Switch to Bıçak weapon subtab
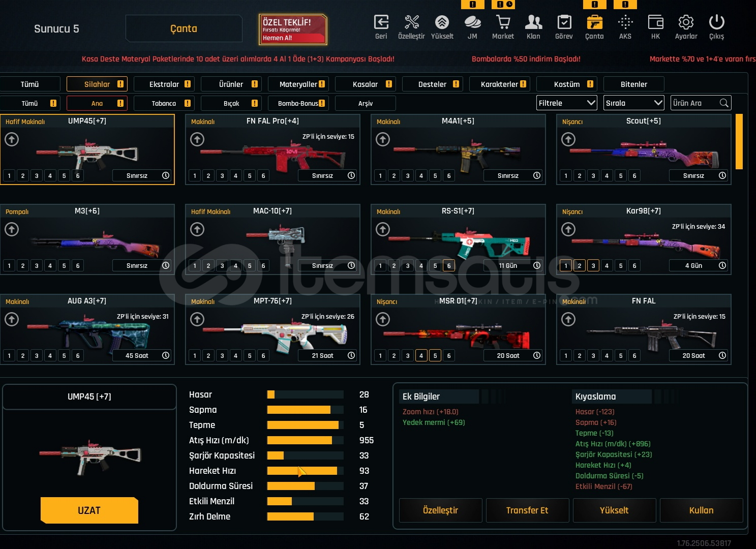This screenshot has height=549, width=756. point(231,103)
